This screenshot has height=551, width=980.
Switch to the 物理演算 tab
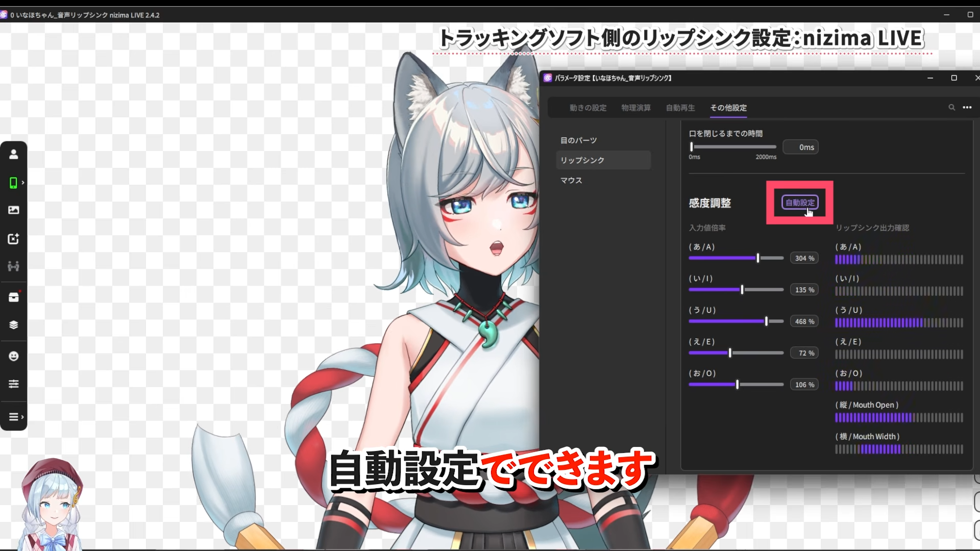(635, 108)
